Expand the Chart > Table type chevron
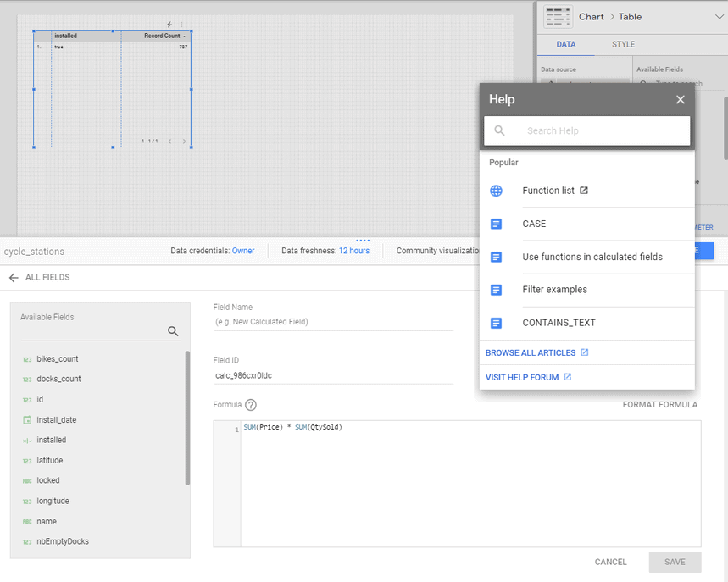Image resolution: width=728 pixels, height=582 pixels. coord(720,17)
